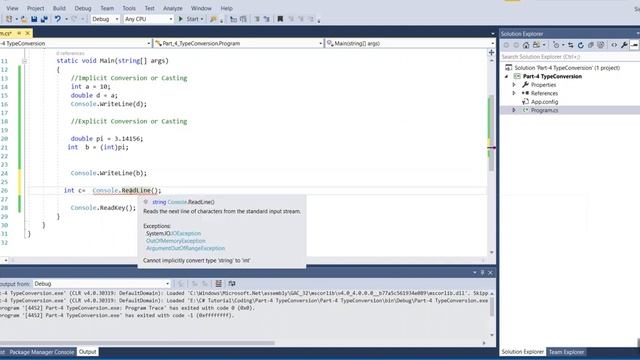Switch to the Package Manager Console tab
Image resolution: width=640 pixels, height=360 pixels.
pos(42,352)
